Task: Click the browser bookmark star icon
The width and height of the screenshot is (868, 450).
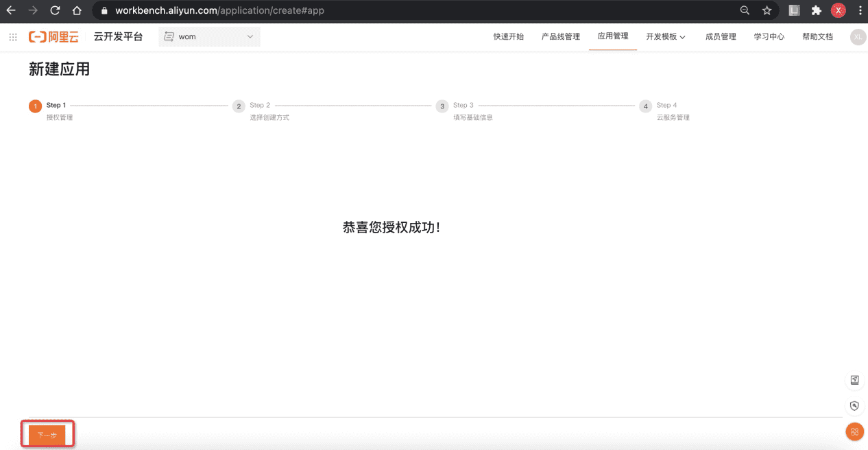Action: pos(767,10)
